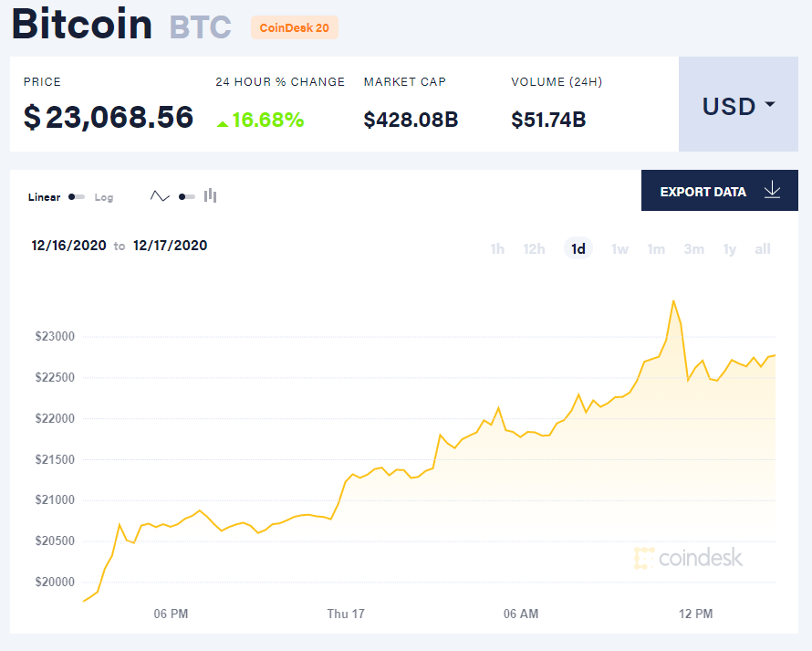Click the end date 12/17/2020
This screenshot has width=812, height=651.
click(170, 246)
